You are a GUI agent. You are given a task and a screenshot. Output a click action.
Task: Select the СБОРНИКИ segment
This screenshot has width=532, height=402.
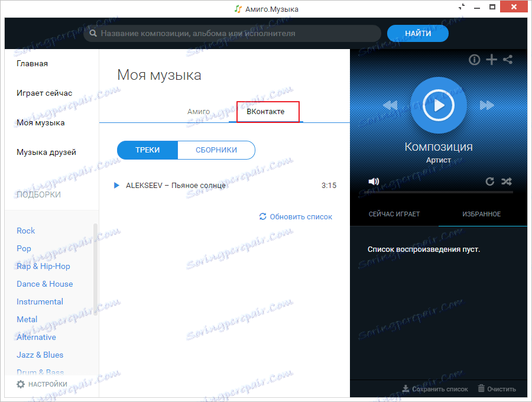[x=216, y=150]
